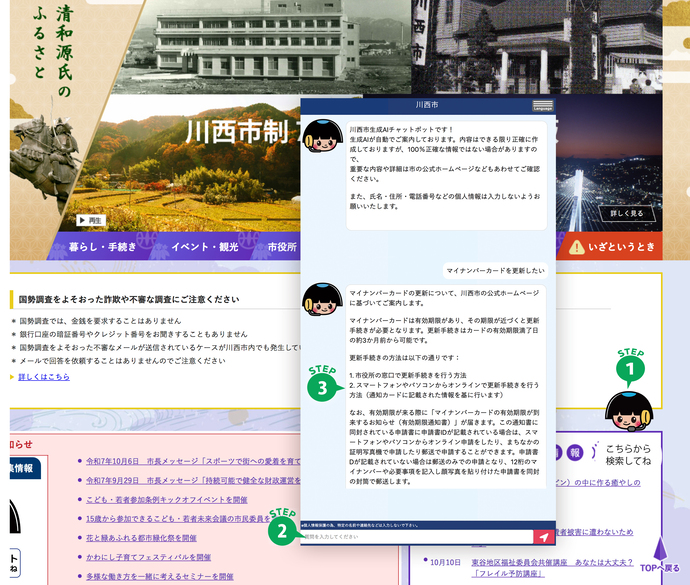This screenshot has width=690, height=585.
Task: Open the Language menu in chat header
Action: [x=543, y=105]
